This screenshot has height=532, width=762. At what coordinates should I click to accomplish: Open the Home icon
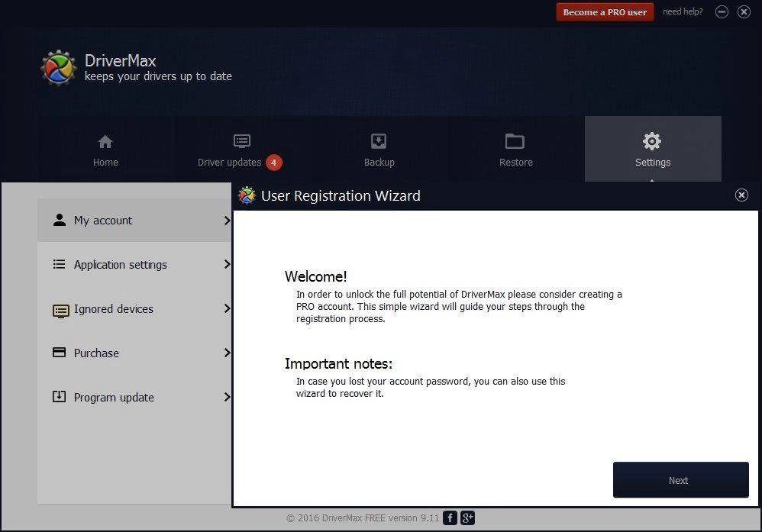[105, 142]
